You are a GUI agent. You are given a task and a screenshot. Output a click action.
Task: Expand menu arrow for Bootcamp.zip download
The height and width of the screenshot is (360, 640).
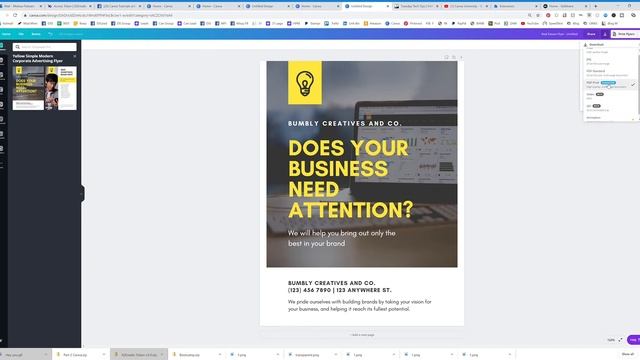click(220, 355)
